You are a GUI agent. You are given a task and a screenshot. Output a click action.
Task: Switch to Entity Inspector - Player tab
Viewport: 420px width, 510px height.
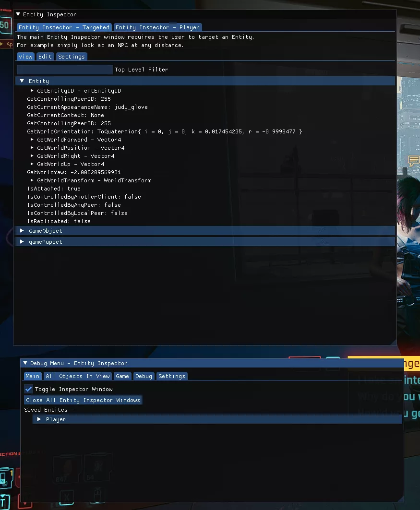(x=157, y=27)
